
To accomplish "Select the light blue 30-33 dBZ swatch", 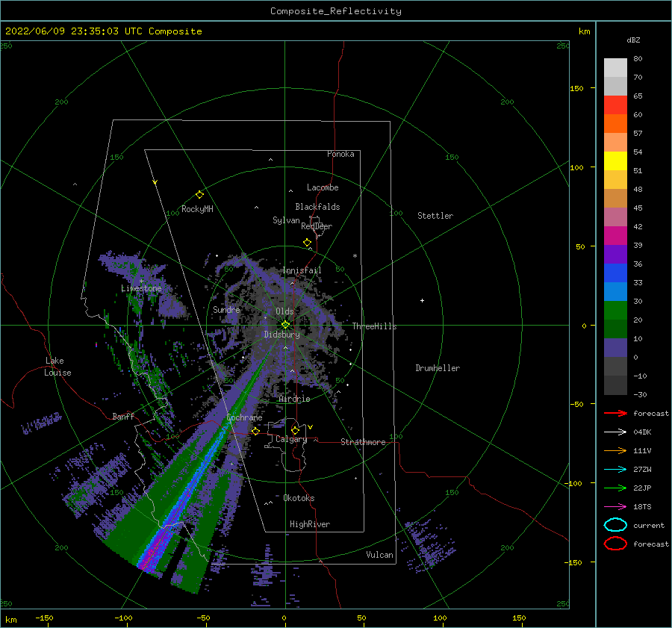I will 615,291.
